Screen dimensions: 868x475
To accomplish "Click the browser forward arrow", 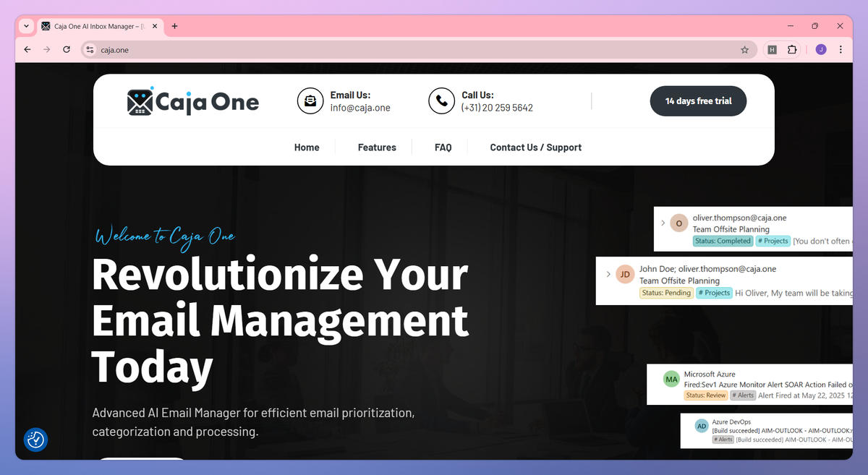I will click(x=47, y=49).
